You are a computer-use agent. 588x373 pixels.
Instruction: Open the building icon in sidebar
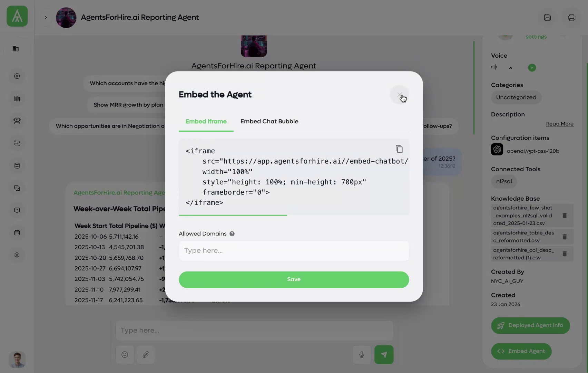tap(16, 49)
